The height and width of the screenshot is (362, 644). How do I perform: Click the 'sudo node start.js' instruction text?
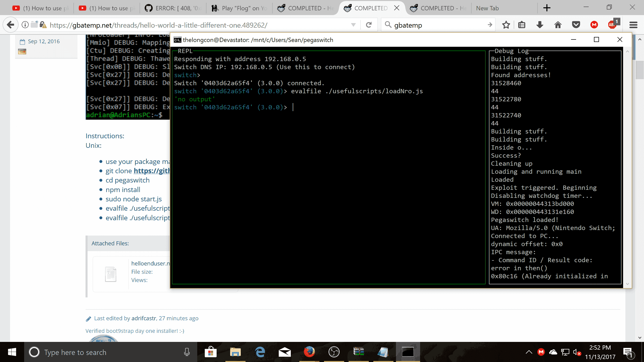tap(134, 199)
